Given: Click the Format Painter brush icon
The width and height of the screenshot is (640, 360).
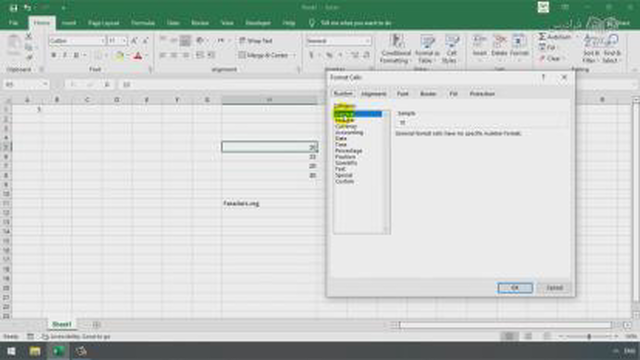Looking at the screenshot, I should click(x=29, y=58).
